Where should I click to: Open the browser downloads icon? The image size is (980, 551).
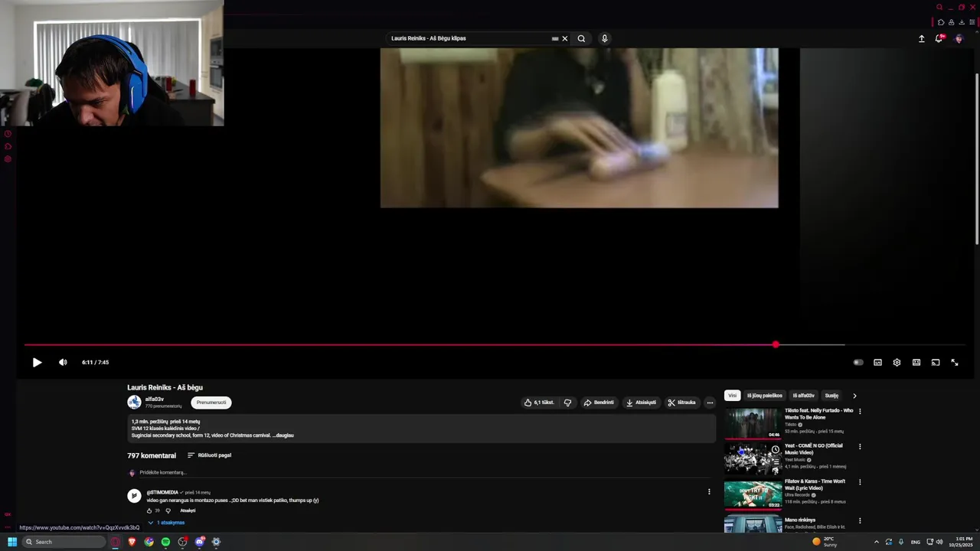(962, 22)
